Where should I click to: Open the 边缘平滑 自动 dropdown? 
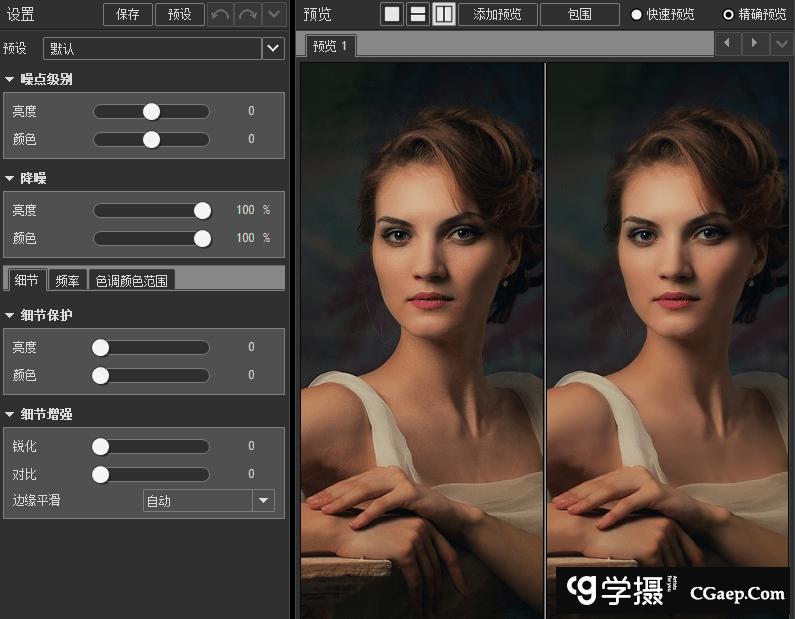(209, 501)
